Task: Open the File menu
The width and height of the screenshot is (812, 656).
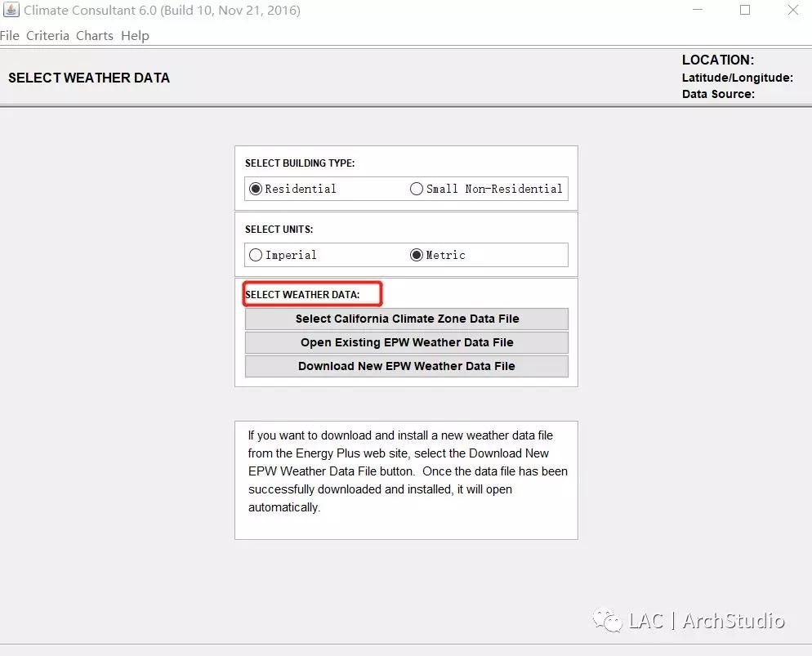Action: click(9, 36)
